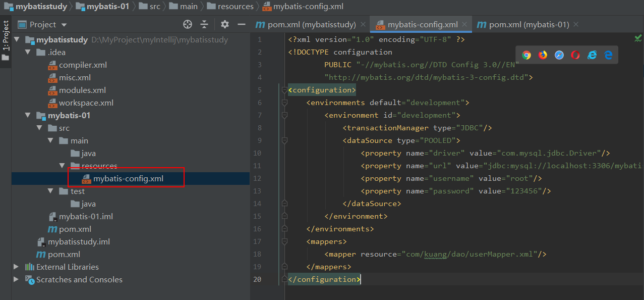This screenshot has width=644, height=300.
Task: Collapse the main folder arrow
Action: (50, 140)
